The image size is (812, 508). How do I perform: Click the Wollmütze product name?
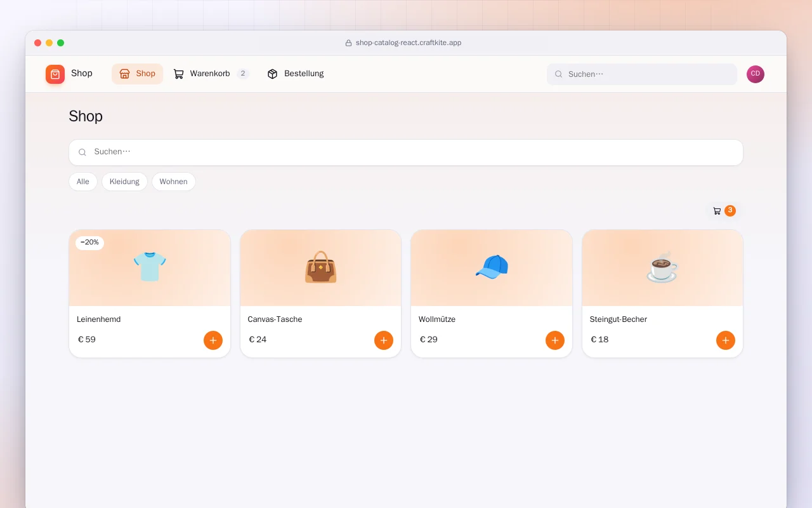pyautogui.click(x=437, y=319)
